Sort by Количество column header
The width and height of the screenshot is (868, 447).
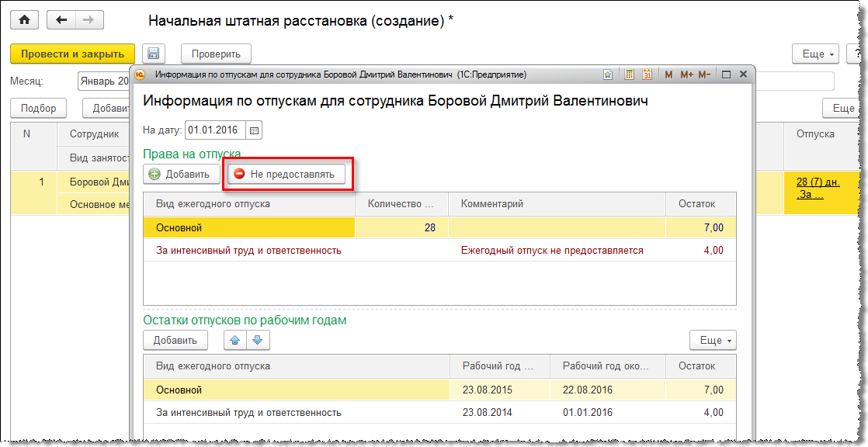[x=401, y=203]
